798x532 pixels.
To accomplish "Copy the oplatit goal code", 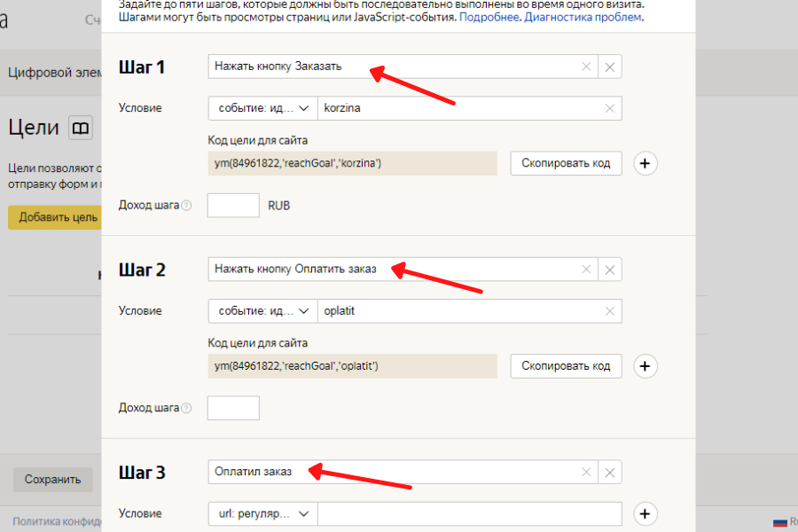I will click(566, 366).
